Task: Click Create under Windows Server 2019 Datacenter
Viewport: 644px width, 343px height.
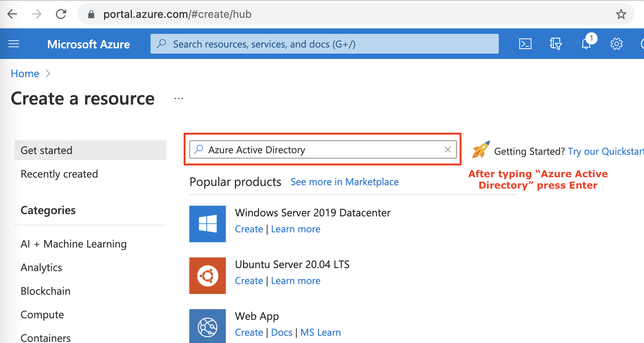Action: point(249,229)
